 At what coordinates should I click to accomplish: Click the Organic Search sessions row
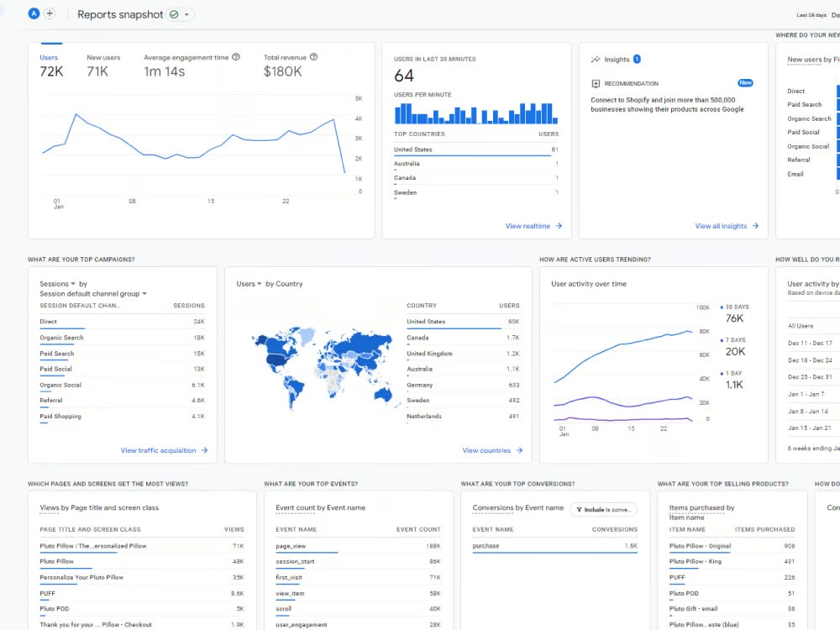(122, 338)
